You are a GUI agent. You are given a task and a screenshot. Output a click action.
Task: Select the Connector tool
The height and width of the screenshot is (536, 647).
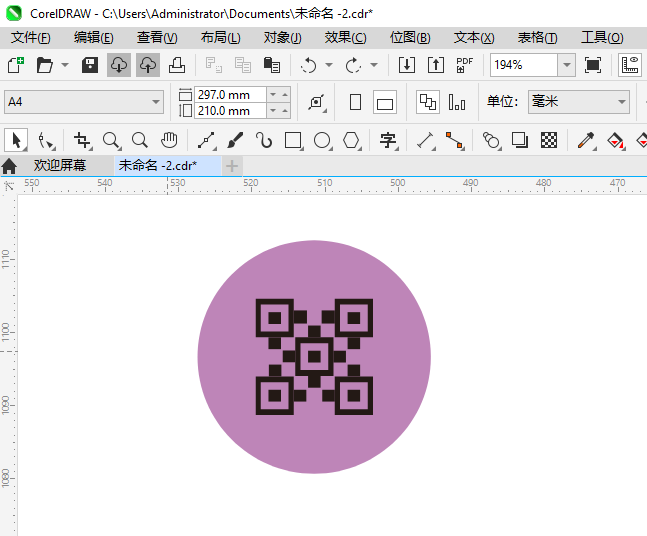coord(455,141)
